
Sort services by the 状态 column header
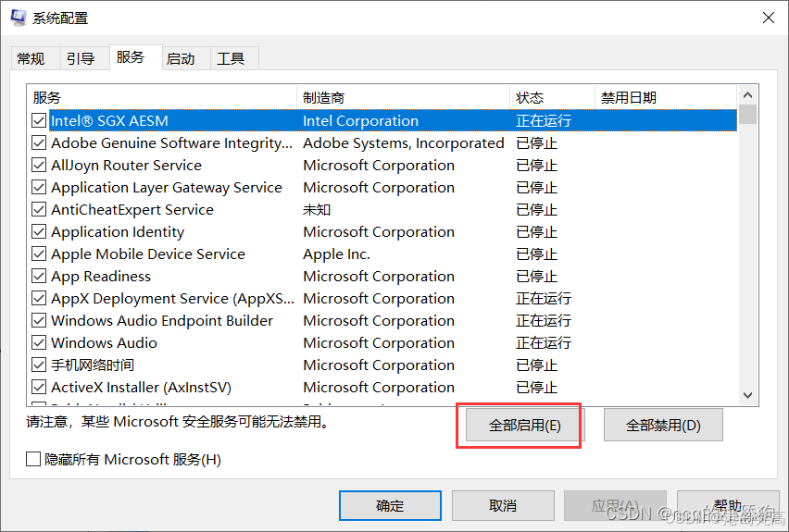(x=552, y=97)
